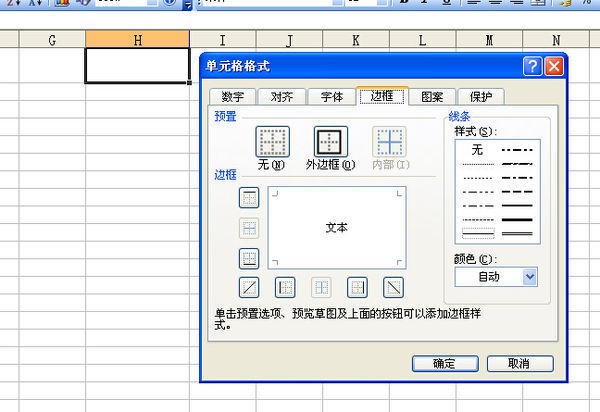Viewport: 600px width, 412px height.
Task: Switch to the 字体 tab
Action: [331, 96]
